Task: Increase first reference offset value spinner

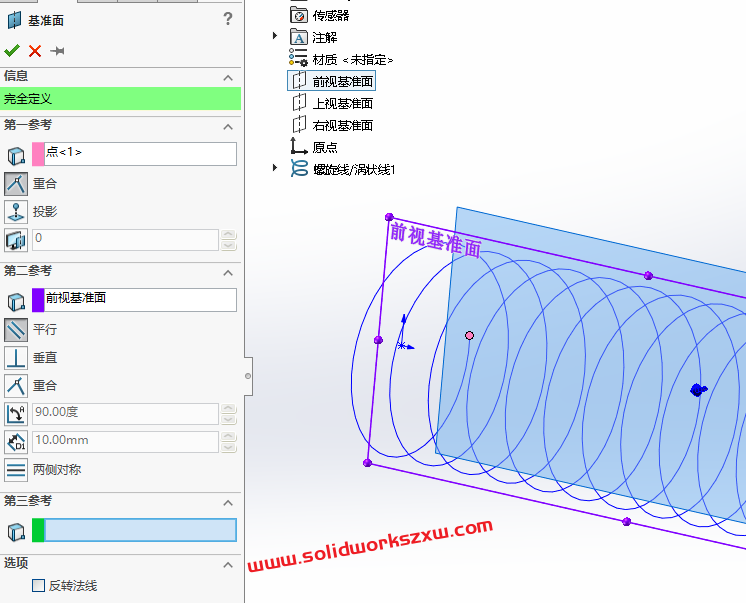Action: (229, 235)
